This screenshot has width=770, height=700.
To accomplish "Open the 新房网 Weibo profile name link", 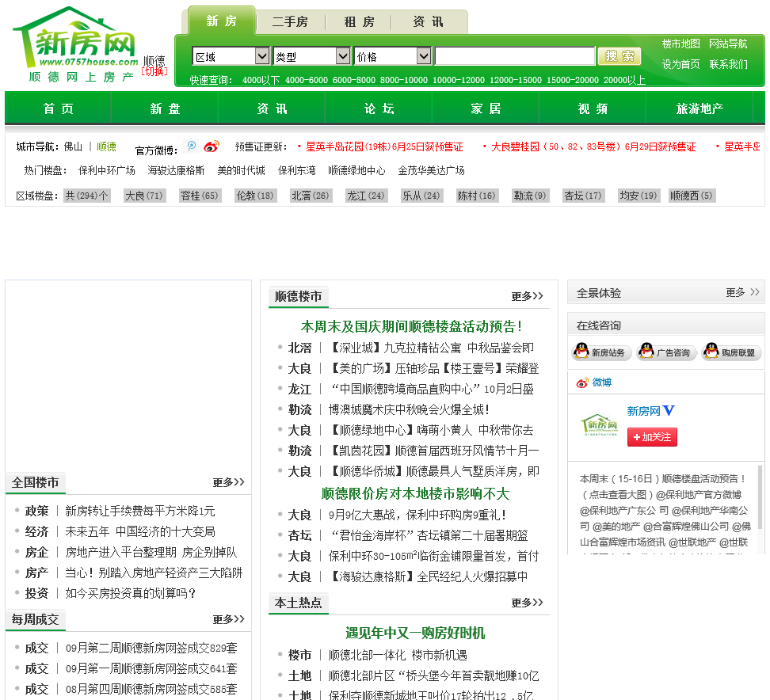I will pyautogui.click(x=643, y=411).
